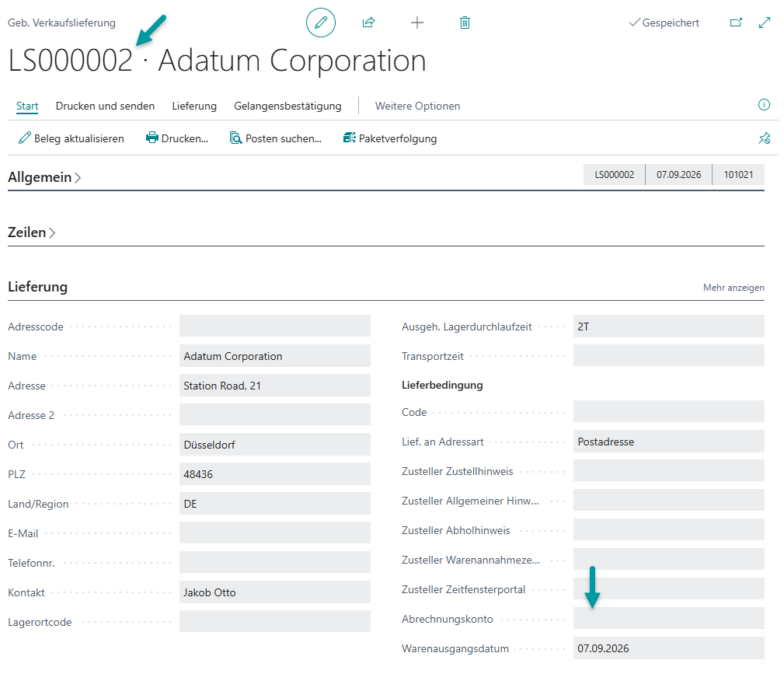The image size is (784, 674).
Task: Create new record with plus icon
Action: tap(417, 23)
